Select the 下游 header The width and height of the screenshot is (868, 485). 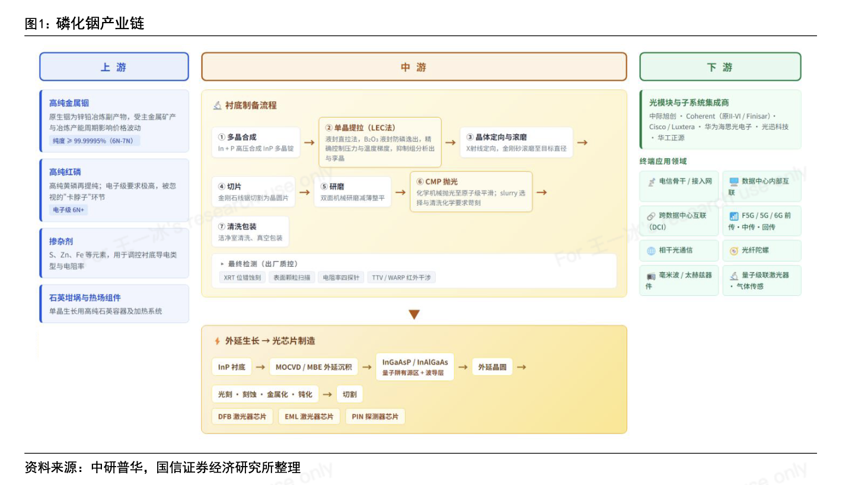click(x=720, y=67)
